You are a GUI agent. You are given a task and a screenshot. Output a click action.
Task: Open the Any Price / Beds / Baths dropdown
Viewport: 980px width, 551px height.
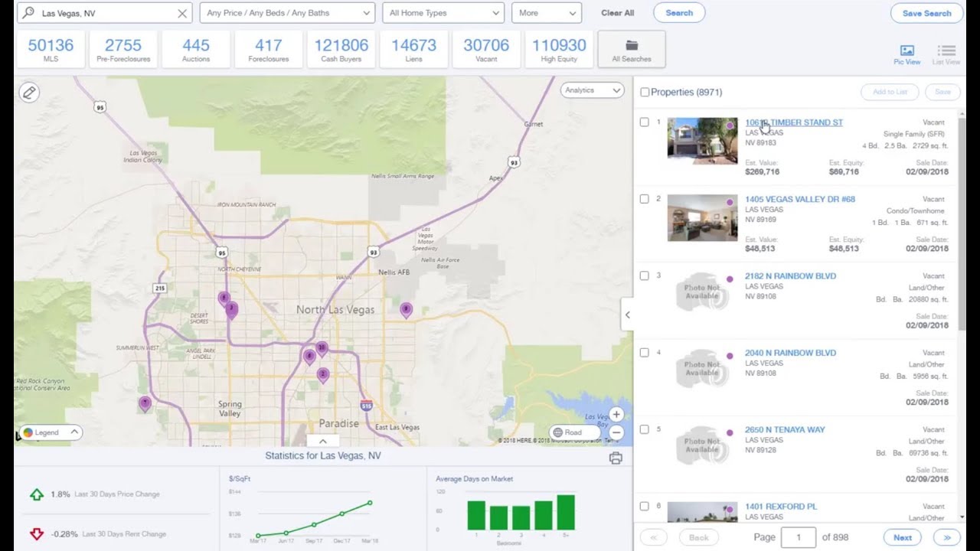[x=287, y=13]
